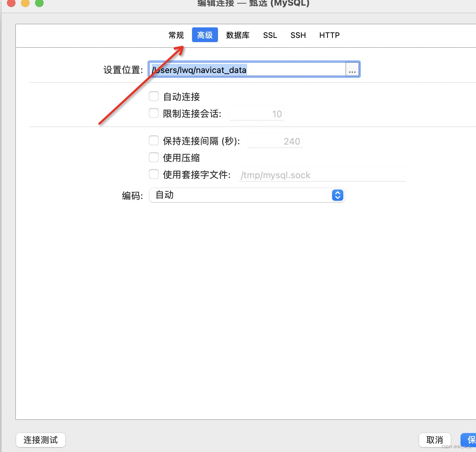Enable the 自动连接 checkbox
476x452 pixels.
click(x=154, y=96)
